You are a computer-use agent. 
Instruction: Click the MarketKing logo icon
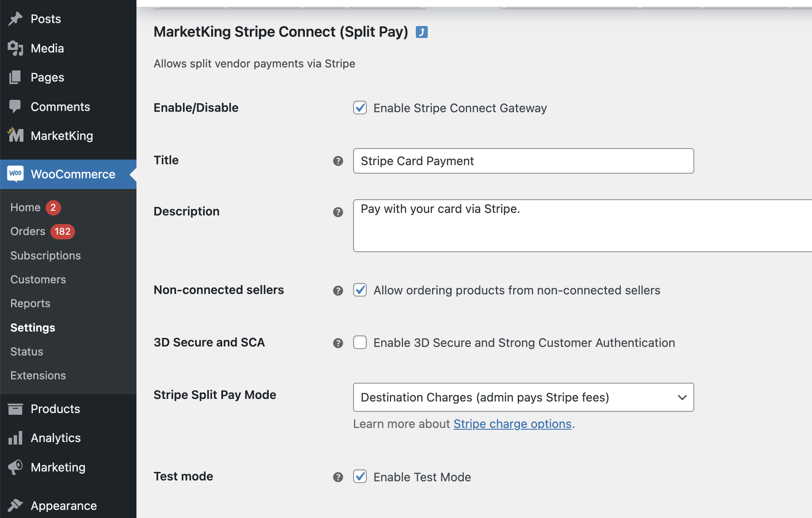coord(15,135)
